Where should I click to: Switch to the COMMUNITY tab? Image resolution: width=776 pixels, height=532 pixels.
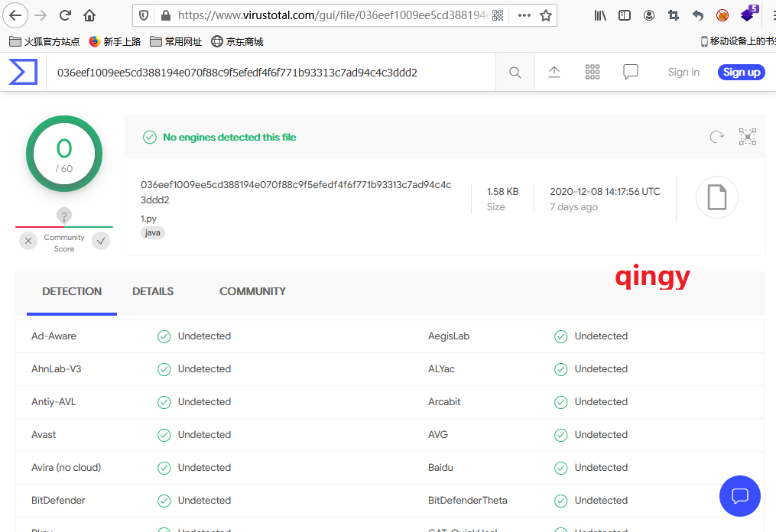point(252,291)
